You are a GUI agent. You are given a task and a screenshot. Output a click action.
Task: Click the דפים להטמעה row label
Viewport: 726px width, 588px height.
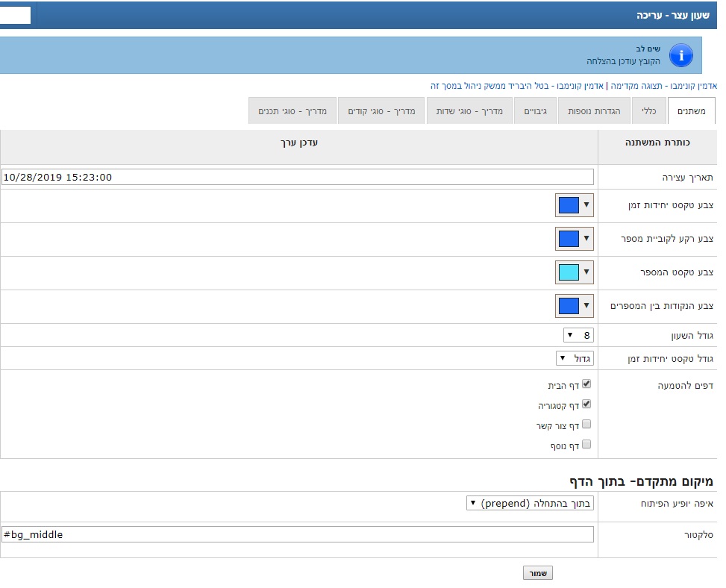[x=685, y=386]
